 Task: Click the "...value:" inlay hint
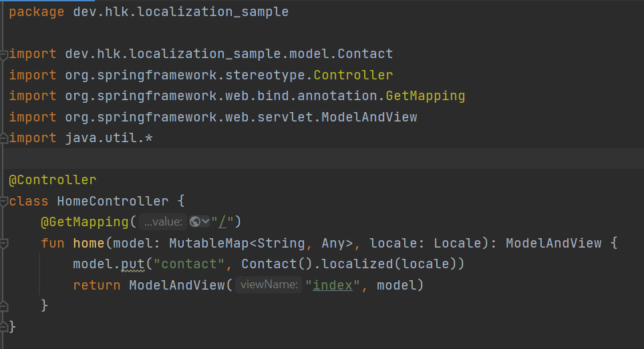point(163,222)
